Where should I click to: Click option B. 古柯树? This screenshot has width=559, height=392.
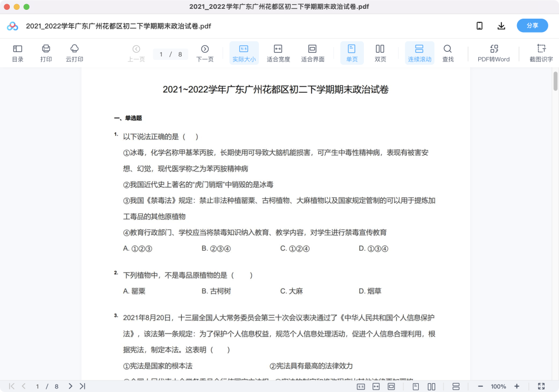[x=216, y=291]
